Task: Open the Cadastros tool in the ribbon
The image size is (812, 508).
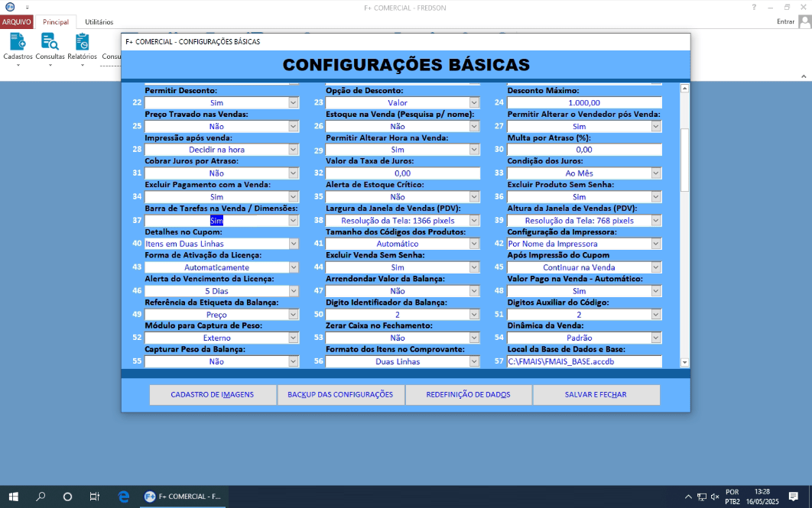Action: point(17,47)
